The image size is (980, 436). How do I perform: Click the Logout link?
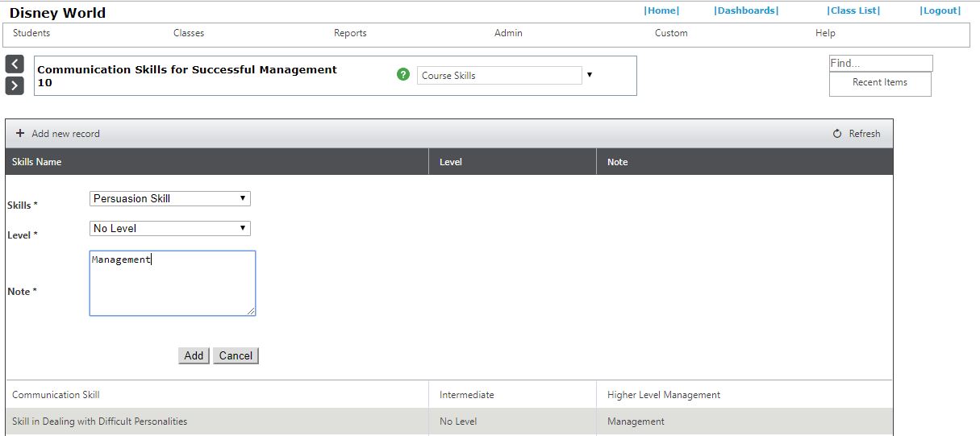[940, 10]
